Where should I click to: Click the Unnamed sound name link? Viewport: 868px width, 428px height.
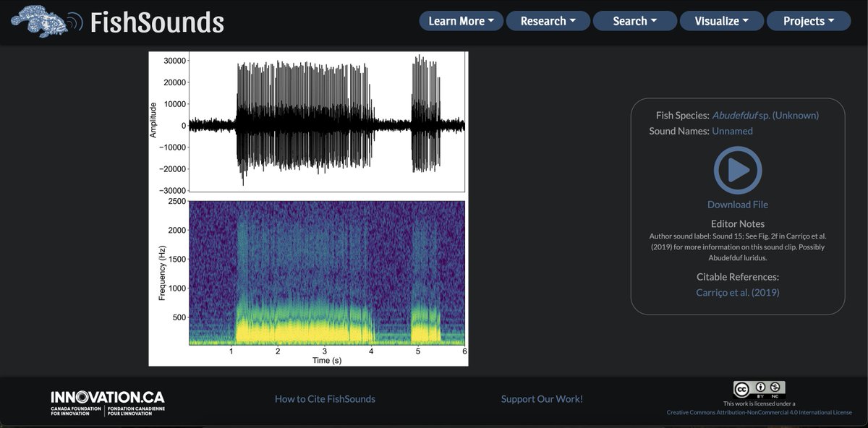pos(733,131)
